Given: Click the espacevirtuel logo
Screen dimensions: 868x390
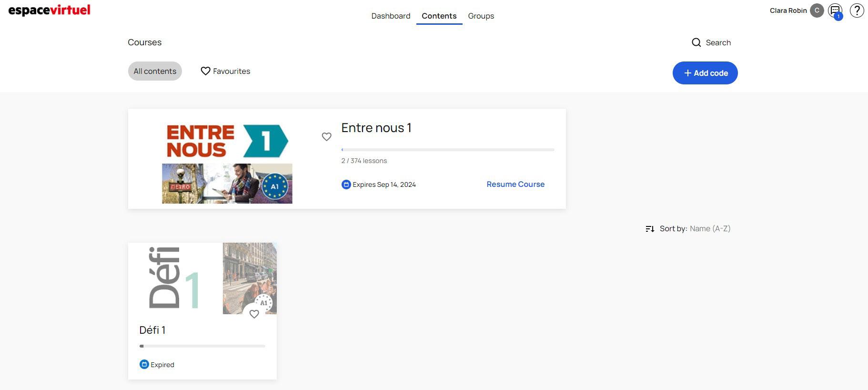Looking at the screenshot, I should point(50,10).
